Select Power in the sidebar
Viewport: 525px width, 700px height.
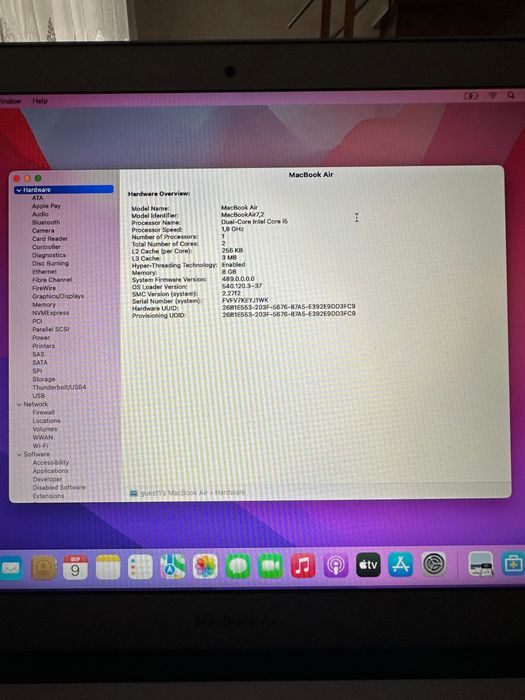point(41,338)
